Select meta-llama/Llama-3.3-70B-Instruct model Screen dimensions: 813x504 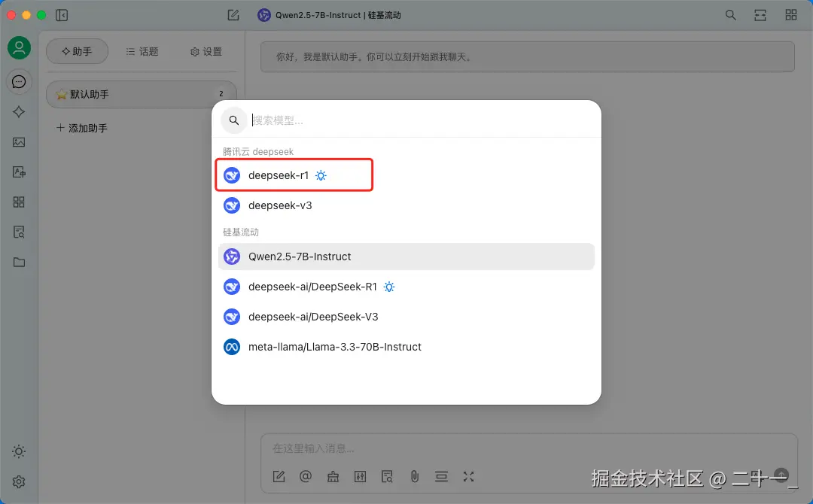406,347
